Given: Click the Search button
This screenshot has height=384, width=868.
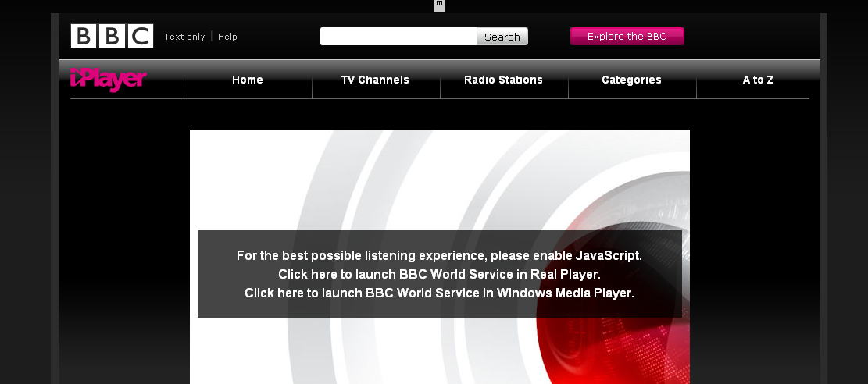Looking at the screenshot, I should point(502,37).
